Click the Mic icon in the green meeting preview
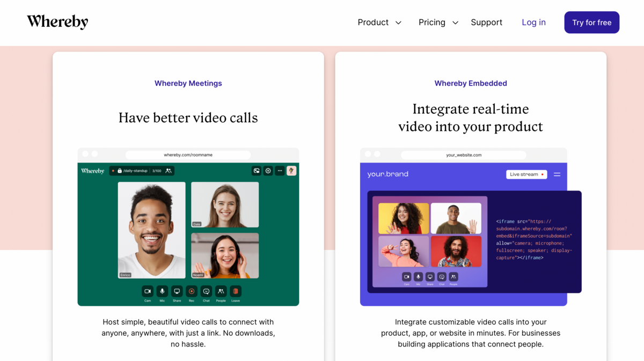 pos(162,291)
